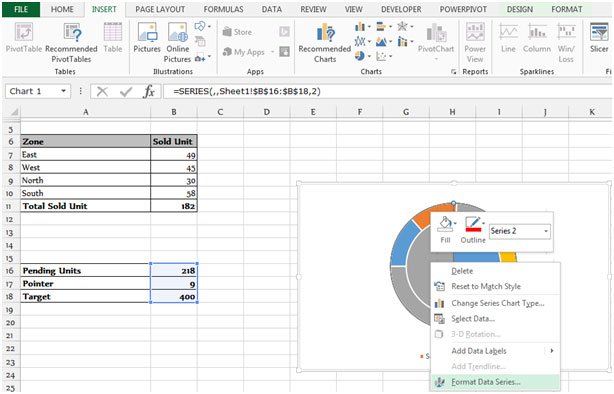Switch to the VIEW tab
Viewport: 614px width, 394px height.
[x=353, y=9]
